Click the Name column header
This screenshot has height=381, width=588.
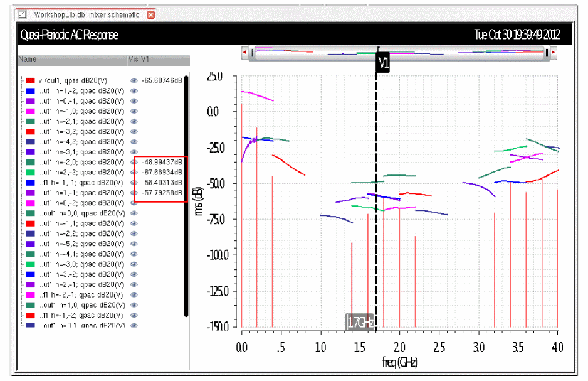[x=73, y=60]
